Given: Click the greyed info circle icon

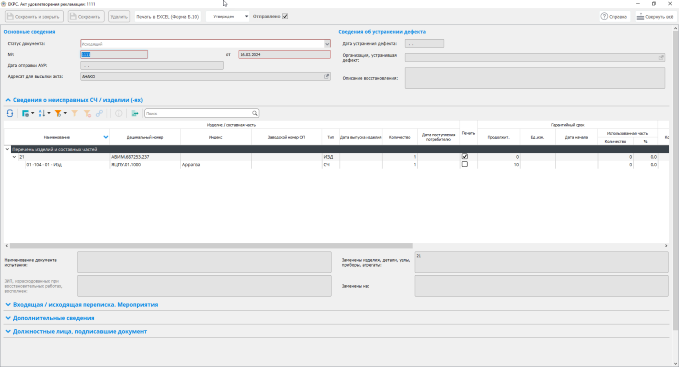Looking at the screenshot, I should [x=118, y=113].
